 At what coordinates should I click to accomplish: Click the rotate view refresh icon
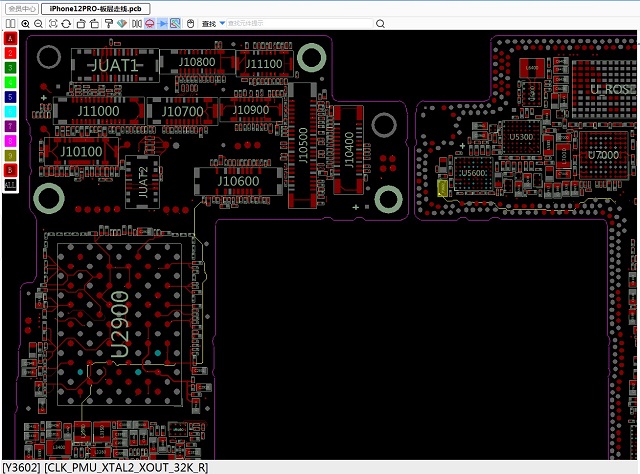pos(66,23)
